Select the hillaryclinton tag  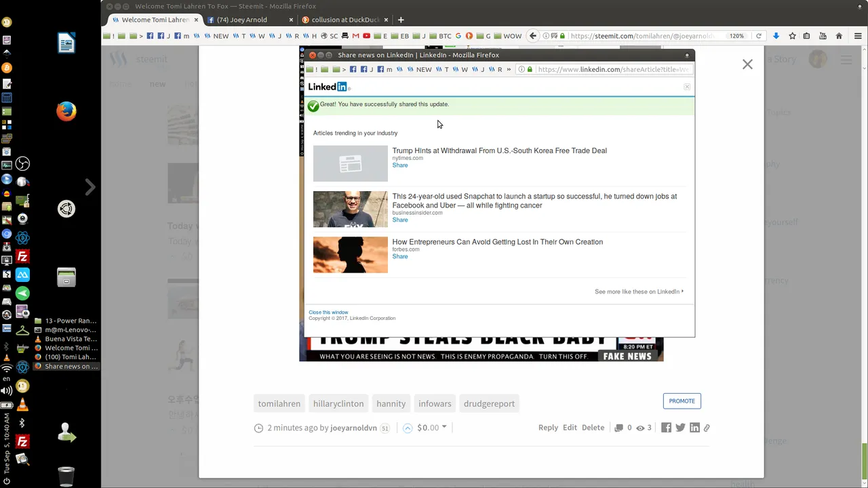point(338,403)
